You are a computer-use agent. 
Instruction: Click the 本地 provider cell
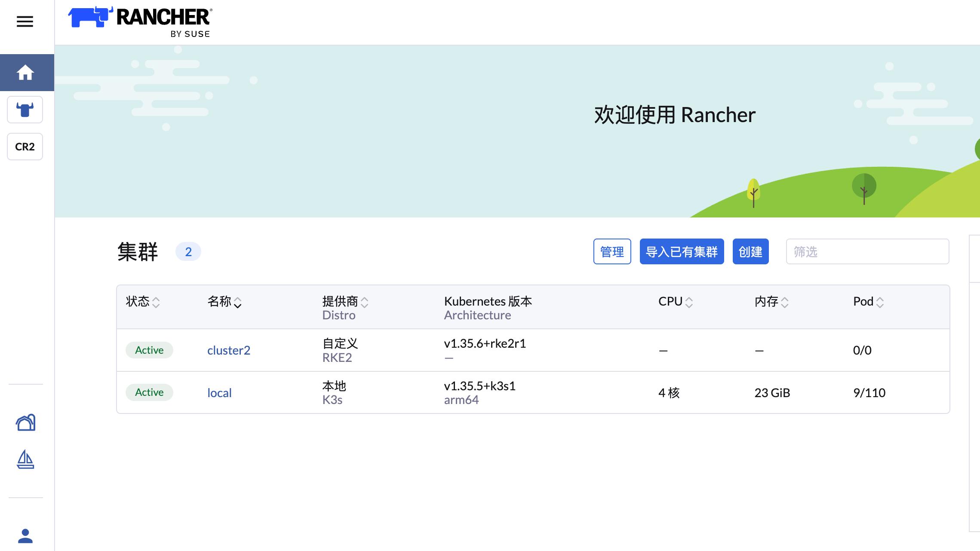tap(334, 386)
